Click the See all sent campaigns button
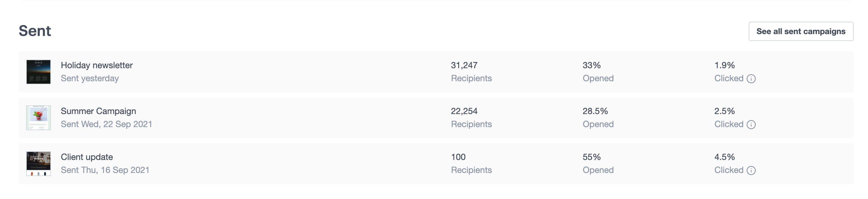This screenshot has height=199, width=868. (801, 31)
